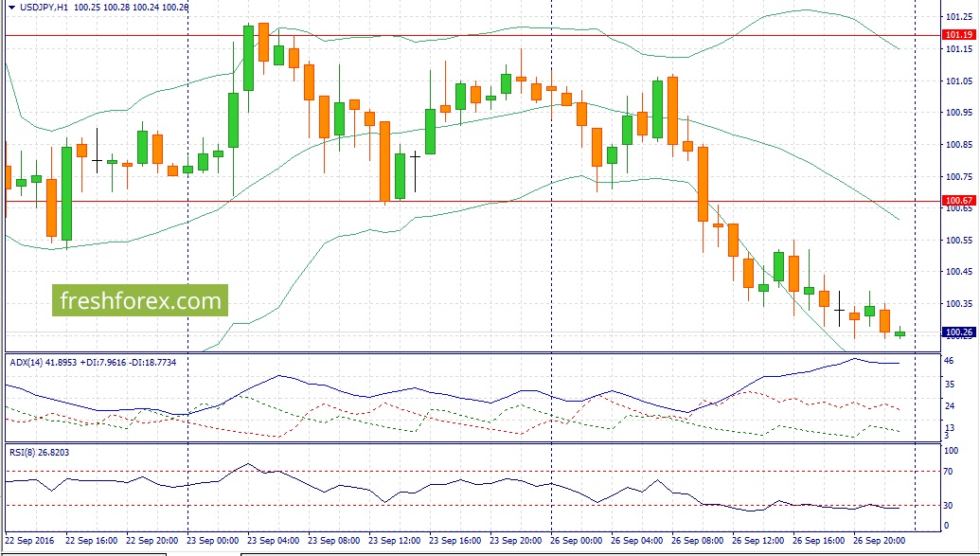The height and width of the screenshot is (556, 980).
Task: Click the RSI scale value 70
Action: coord(948,472)
